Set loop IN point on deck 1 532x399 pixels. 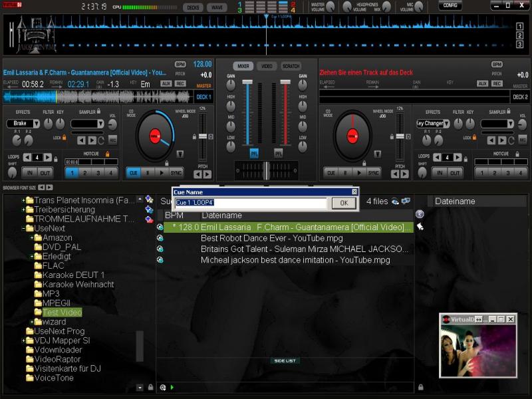(29, 172)
